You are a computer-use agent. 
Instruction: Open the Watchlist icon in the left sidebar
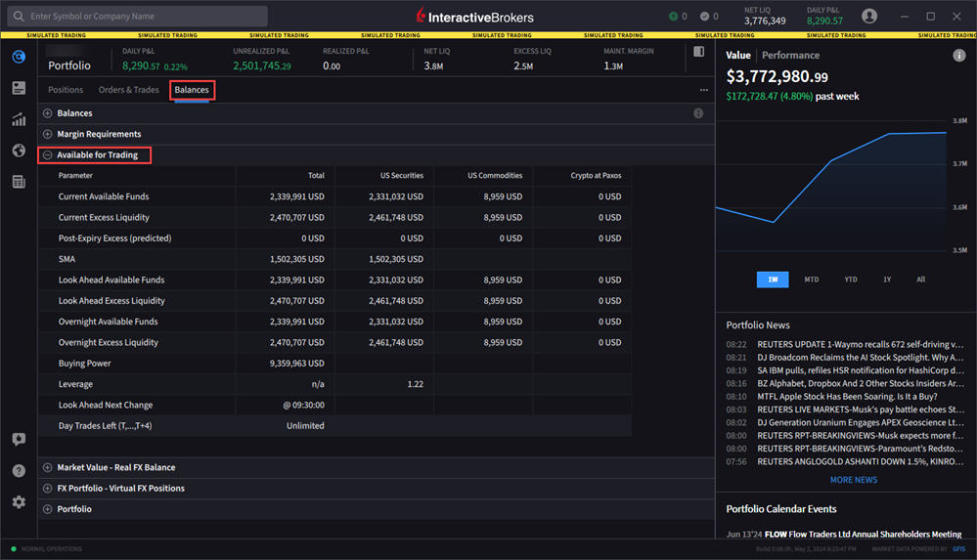[19, 89]
